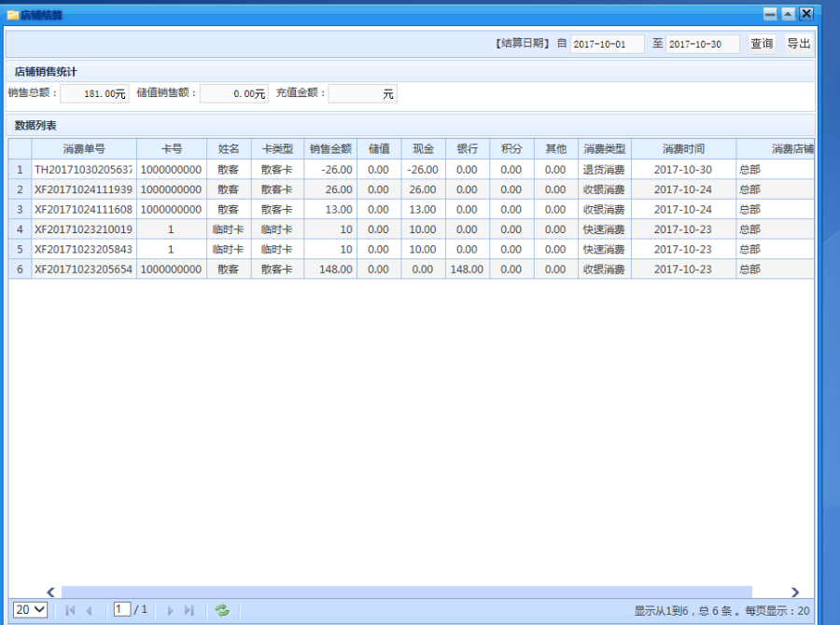Go to the previous page arrow
This screenshot has height=625, width=840.
(x=89, y=610)
